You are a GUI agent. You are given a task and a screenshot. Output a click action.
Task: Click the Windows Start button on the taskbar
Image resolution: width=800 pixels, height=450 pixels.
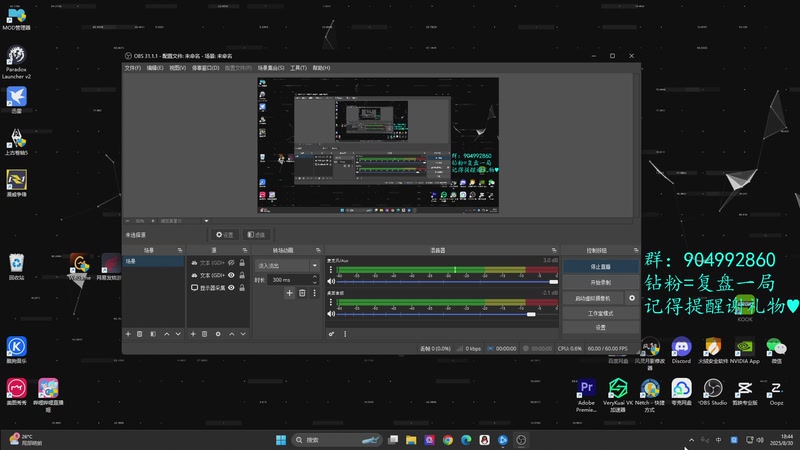[281, 440]
